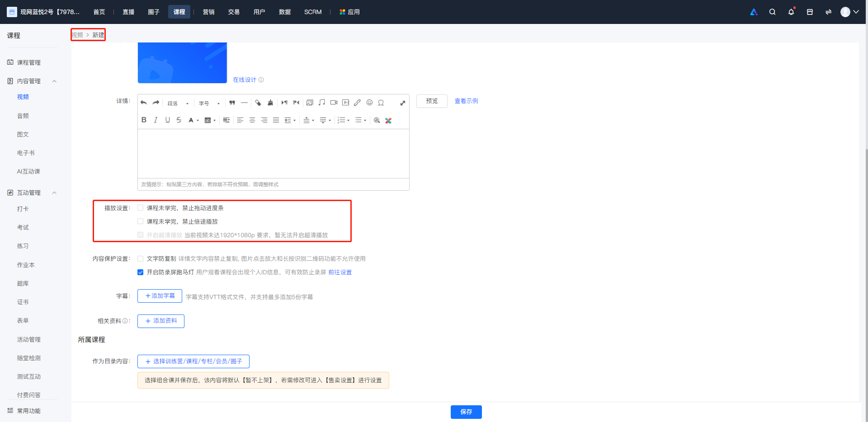This screenshot has height=422, width=868.
Task: Follow the 查看示例 link
Action: pos(466,101)
